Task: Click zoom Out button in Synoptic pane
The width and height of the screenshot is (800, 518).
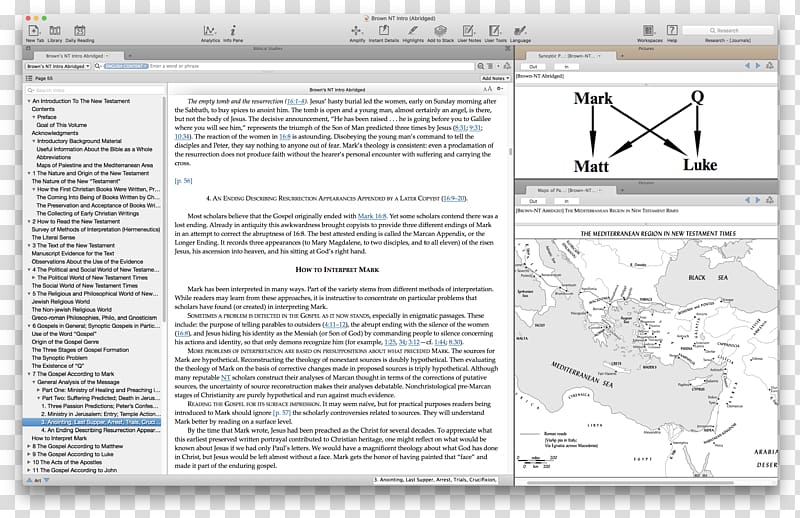Action: click(534, 67)
